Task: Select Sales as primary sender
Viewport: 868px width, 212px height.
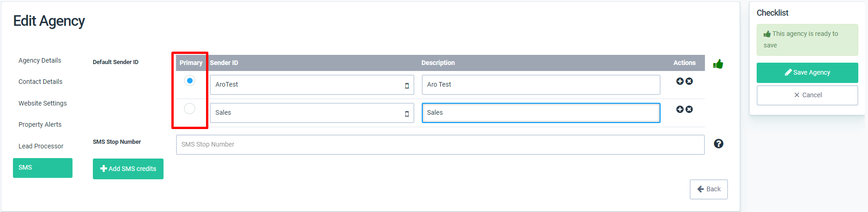Action: point(189,109)
